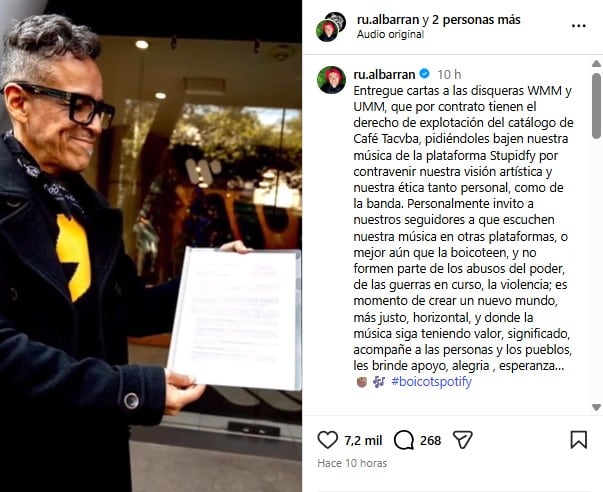Share post with paper plane icon
603x492 pixels.
coord(463,440)
